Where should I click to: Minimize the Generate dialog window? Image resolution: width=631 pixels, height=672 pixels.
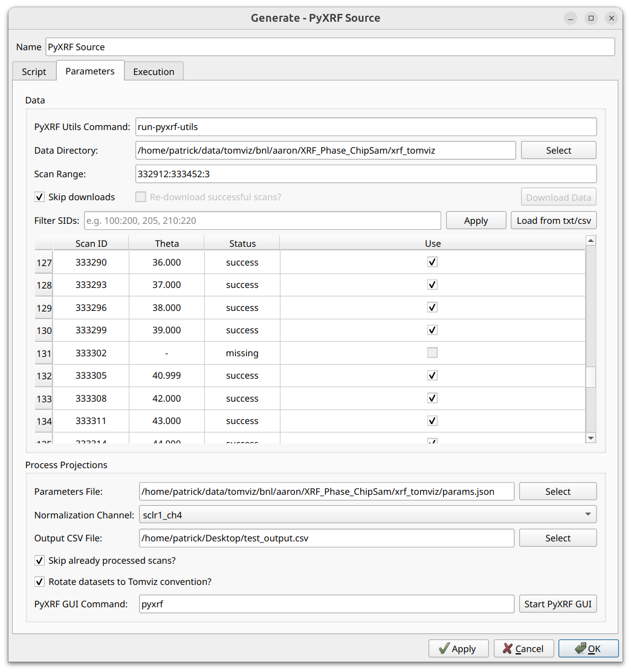point(570,18)
